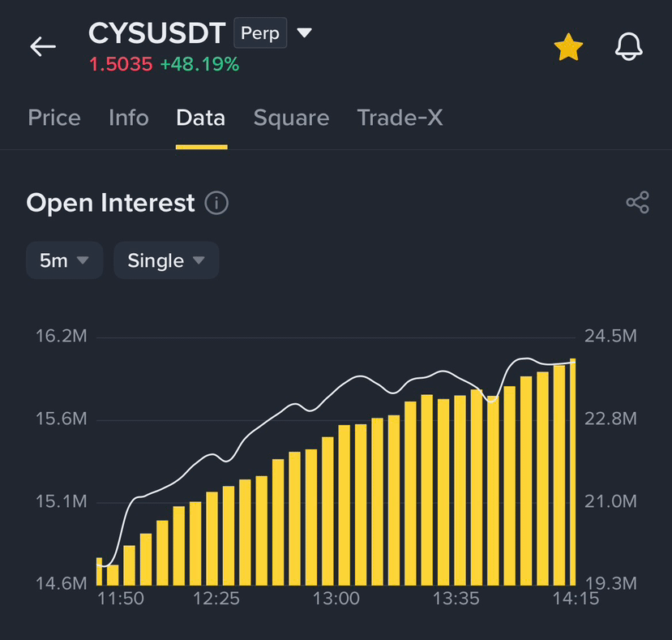Screen dimensions: 672x640
Task: Share the Open Interest chart
Action: [x=638, y=203]
